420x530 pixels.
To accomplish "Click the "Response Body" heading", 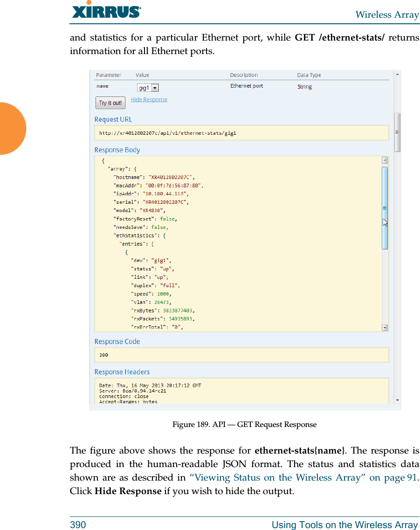I will pos(117,150).
